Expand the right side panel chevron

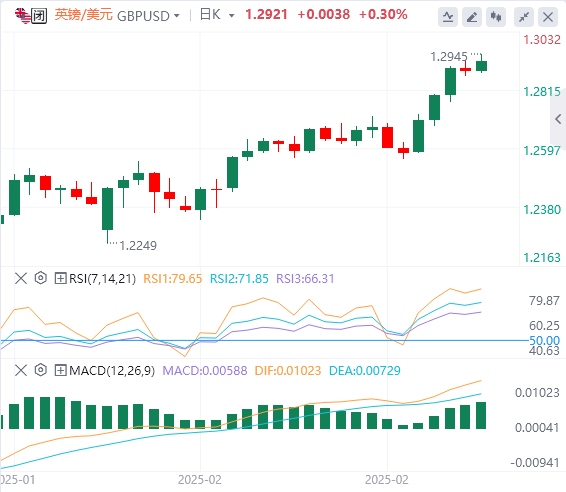(558, 119)
